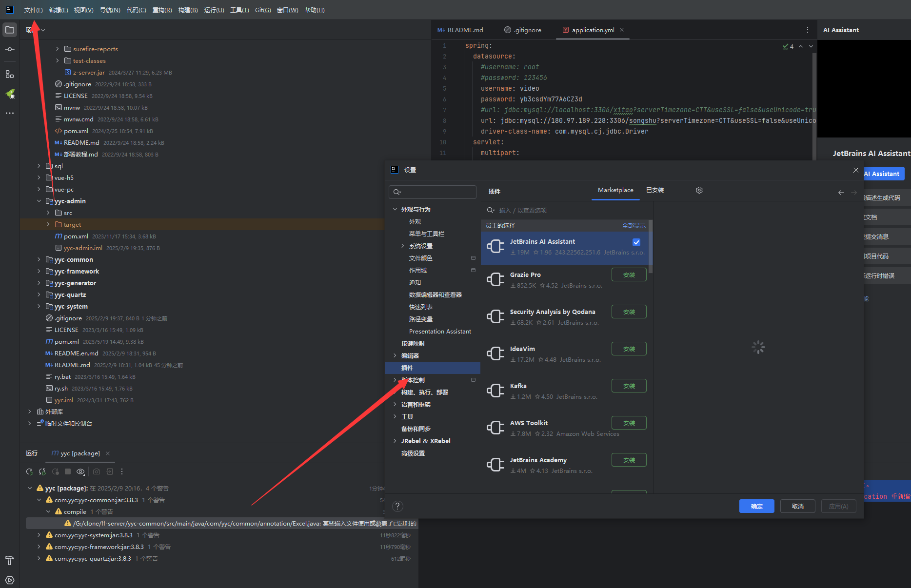Launch the JRebel rocket icon

(10, 94)
